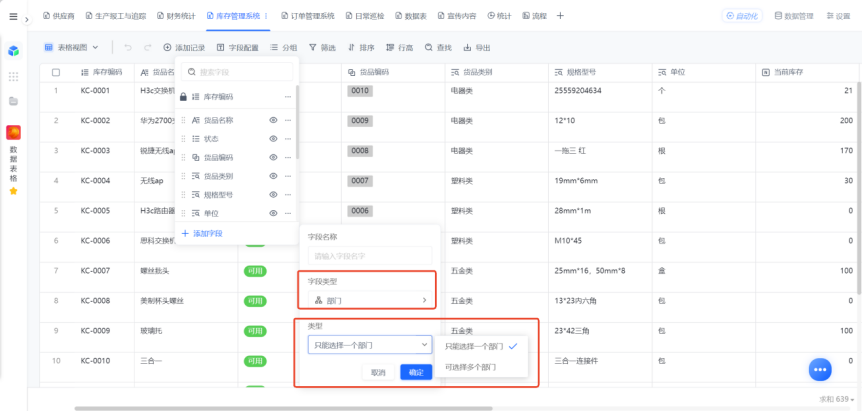The height and width of the screenshot is (411, 862).
Task: Open the folder icon in sidebar
Action: click(x=14, y=101)
